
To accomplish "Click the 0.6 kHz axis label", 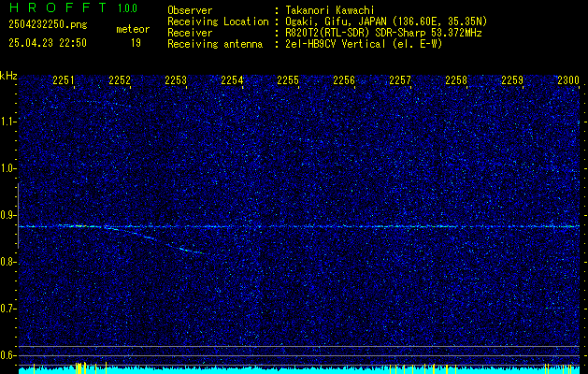I will tap(8, 355).
